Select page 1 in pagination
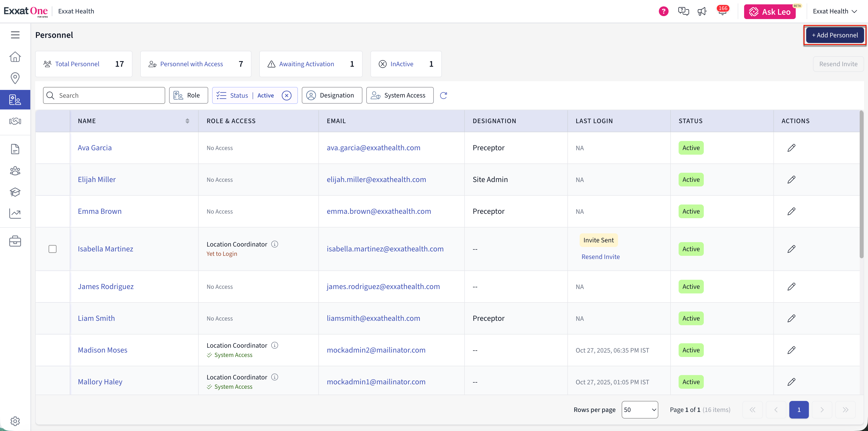868x431 pixels. click(x=799, y=410)
